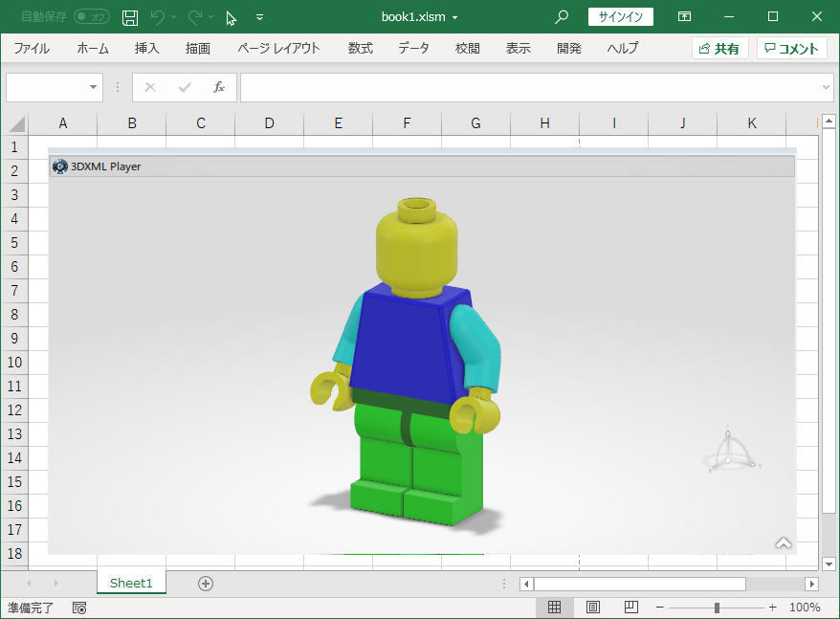
Task: Select column K header
Action: (752, 123)
